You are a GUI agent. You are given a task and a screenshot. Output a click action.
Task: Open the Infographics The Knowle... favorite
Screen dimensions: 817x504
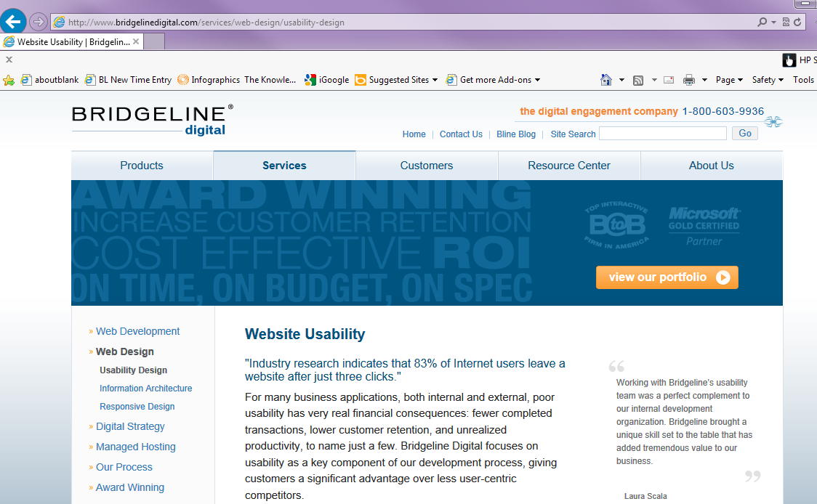click(x=236, y=80)
